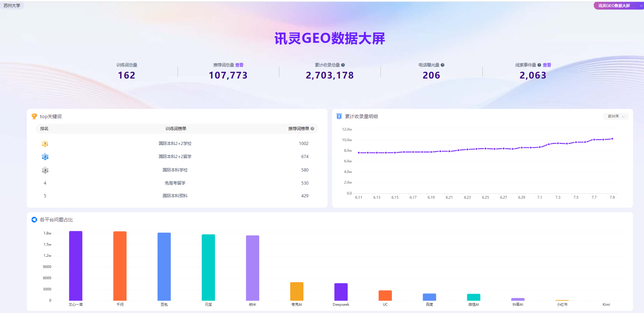Click the 电话曝光量 value 206
Screen dimensions: 644x313
point(431,75)
